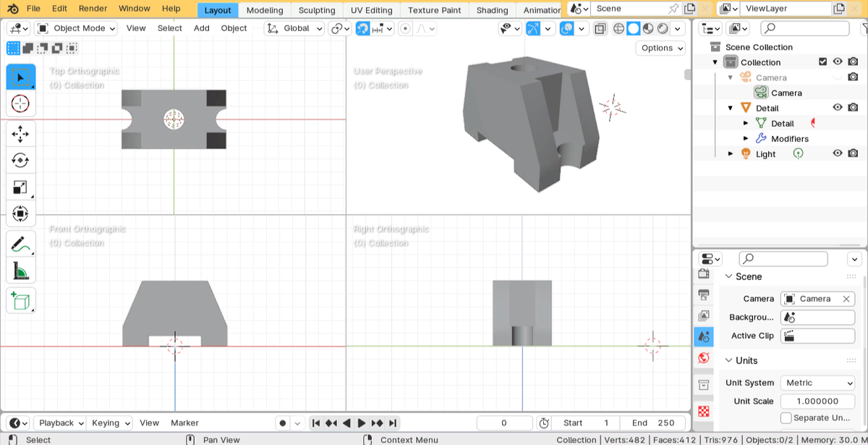Select the Annotate tool

coord(20,245)
